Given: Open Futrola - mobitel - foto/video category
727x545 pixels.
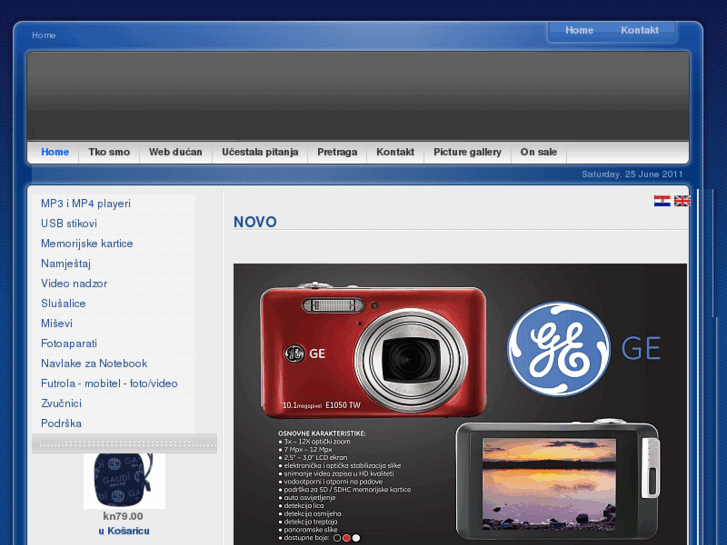Looking at the screenshot, I should [x=109, y=383].
